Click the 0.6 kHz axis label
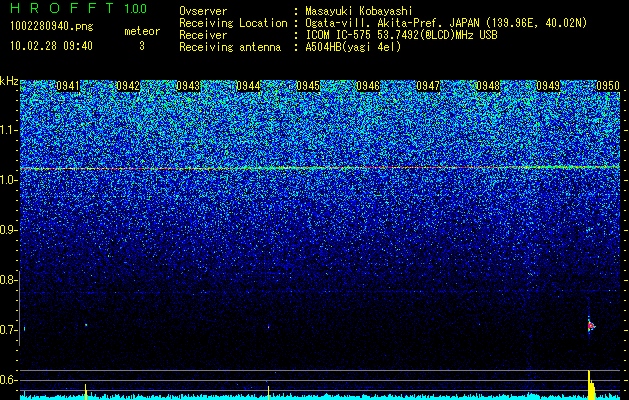This screenshot has height=400, width=629. point(8,380)
